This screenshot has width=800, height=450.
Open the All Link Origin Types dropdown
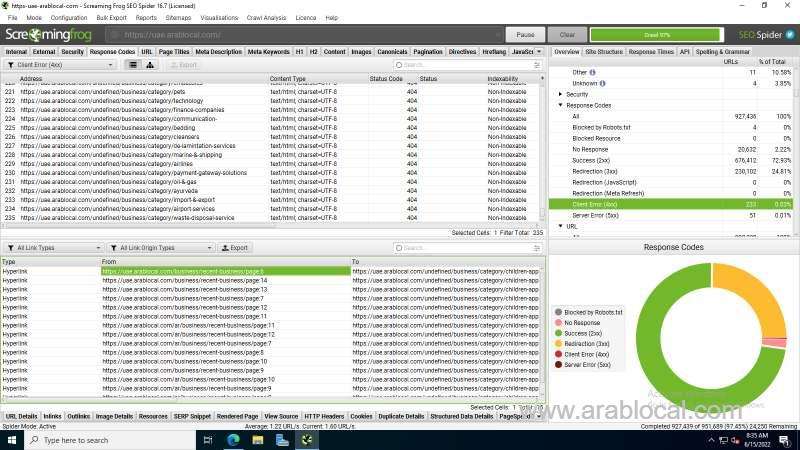click(161, 248)
